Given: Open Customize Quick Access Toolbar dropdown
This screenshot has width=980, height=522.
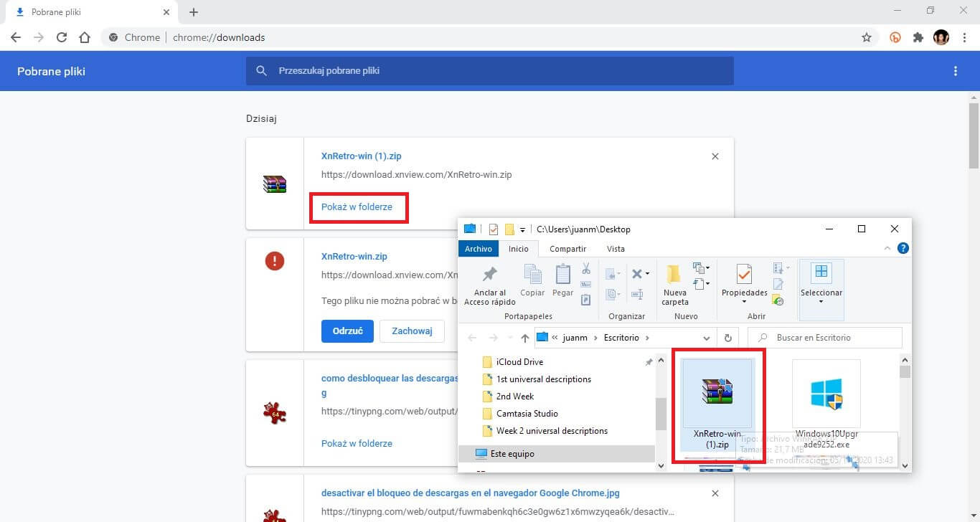Looking at the screenshot, I should (x=523, y=230).
